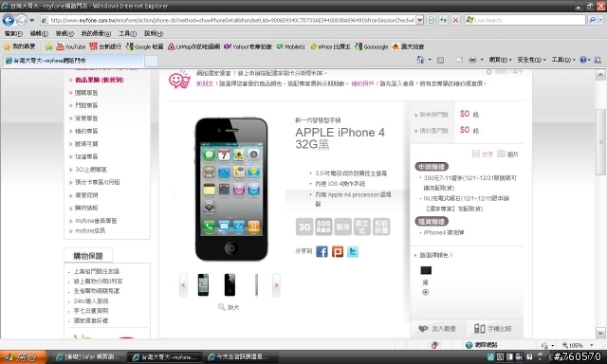Open the 說明(H) menu
Image resolution: width=607 pixels, height=364 pixels.
(154, 34)
